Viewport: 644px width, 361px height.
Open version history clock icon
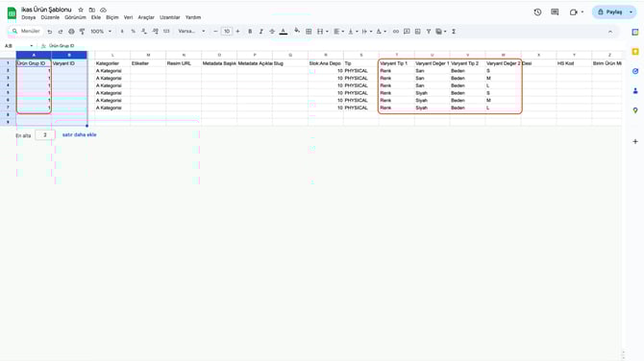[x=537, y=12]
